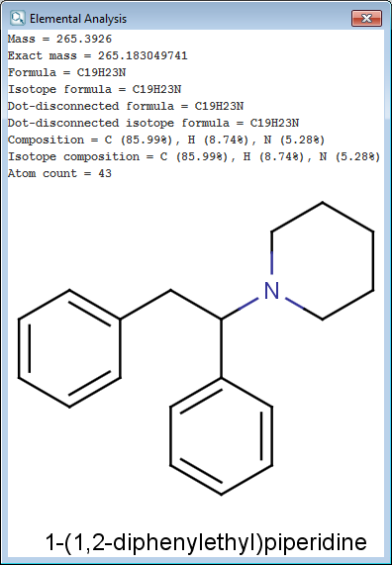Click the Dot-disconnected isotope formula line
Screen dimensions: 392x565
[x=153, y=123]
